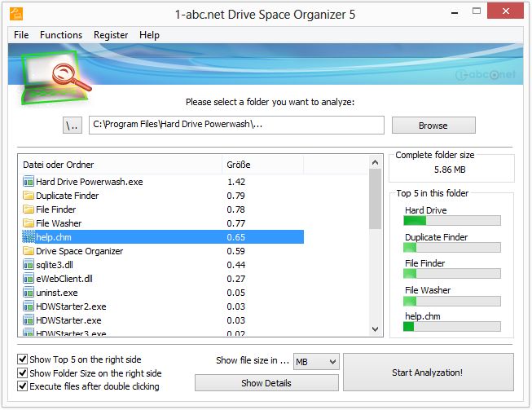Select the File Washer list entry name

pos(59,223)
